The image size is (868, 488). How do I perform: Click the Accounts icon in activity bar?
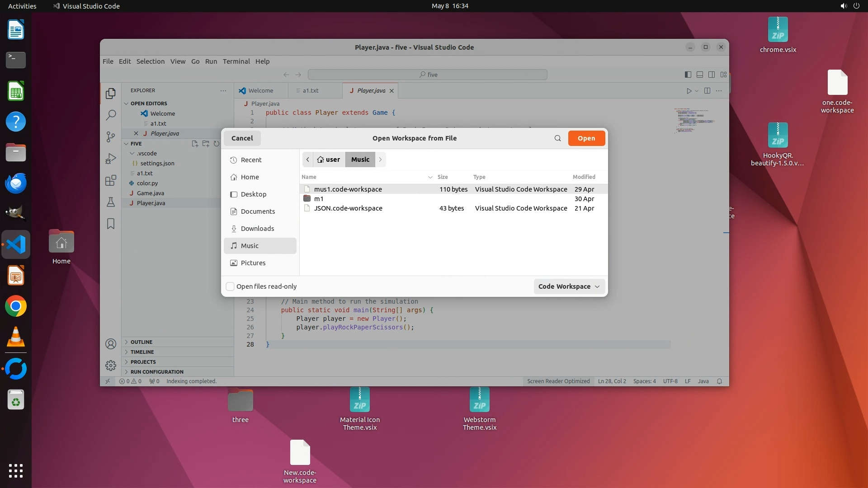[x=111, y=344]
